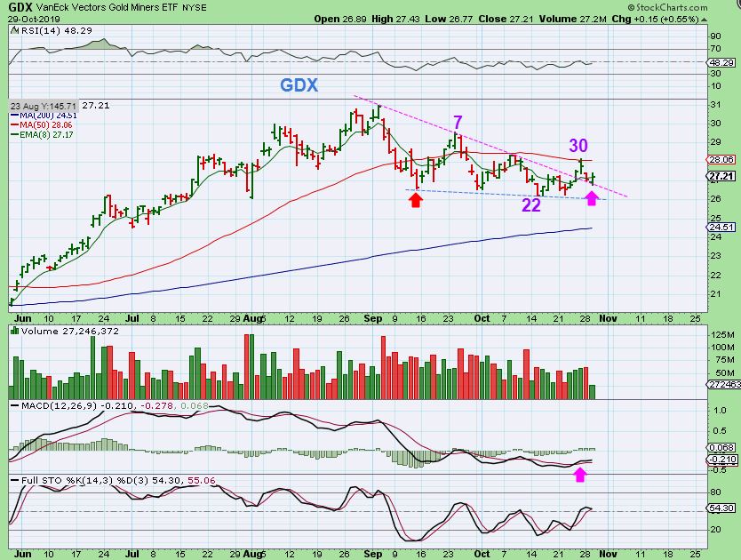Viewport: 741px width, 560px height.
Task: Click the large blue 'GDX' label on the chart
Action: point(299,85)
